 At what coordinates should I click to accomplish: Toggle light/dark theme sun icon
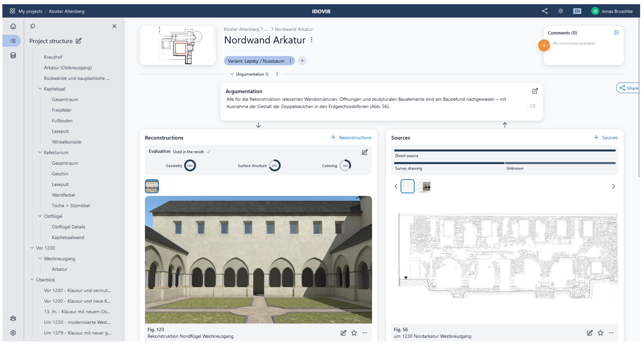coord(561,11)
